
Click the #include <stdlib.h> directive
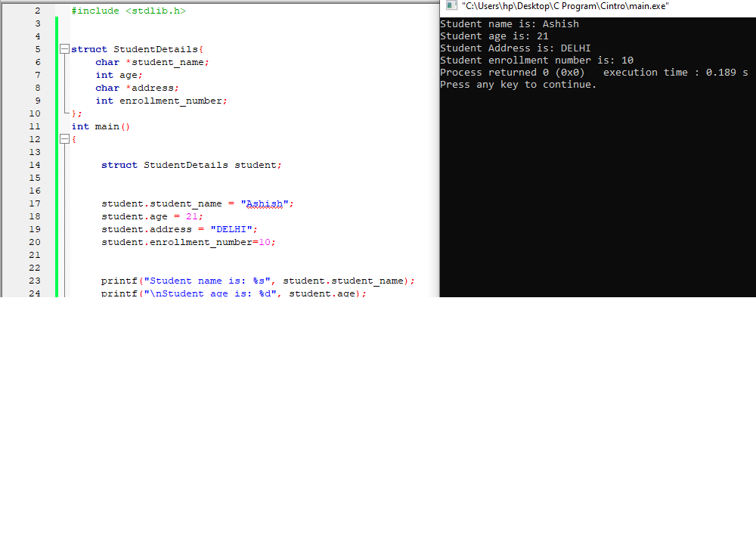[129, 11]
